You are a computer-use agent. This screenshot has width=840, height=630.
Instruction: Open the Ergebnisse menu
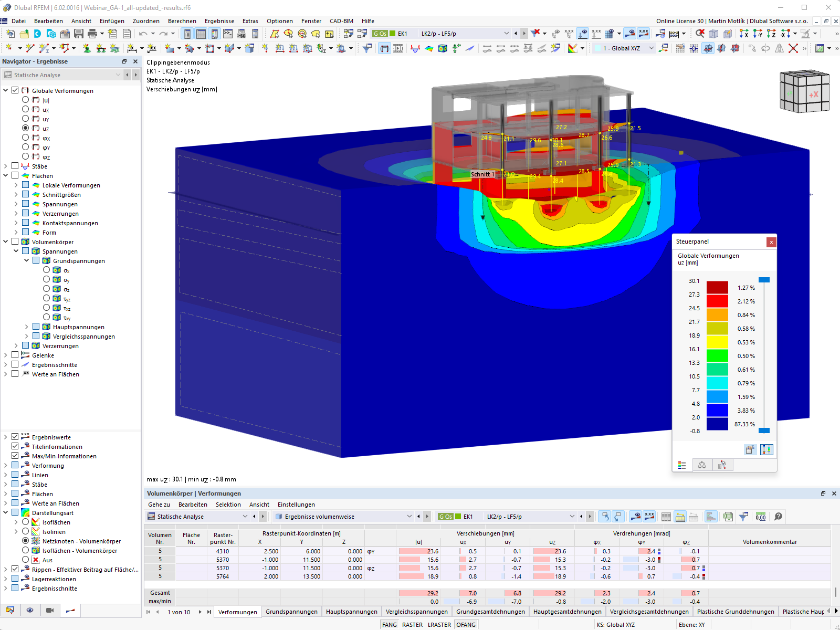coord(219,21)
